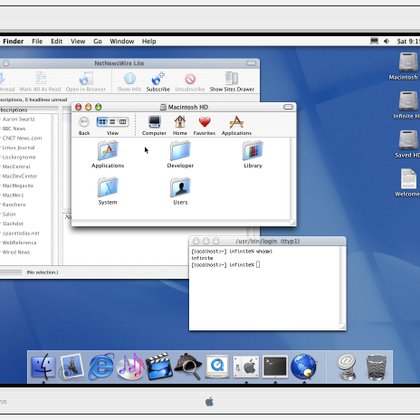This screenshot has height=420, width=420.
Task: Select the Library folder
Action: pos(252,154)
